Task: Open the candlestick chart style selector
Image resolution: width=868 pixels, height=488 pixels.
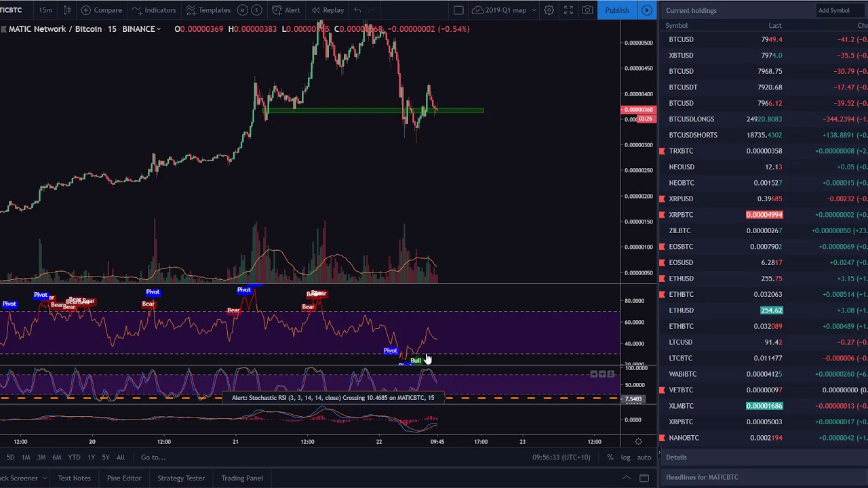Action: [67, 10]
